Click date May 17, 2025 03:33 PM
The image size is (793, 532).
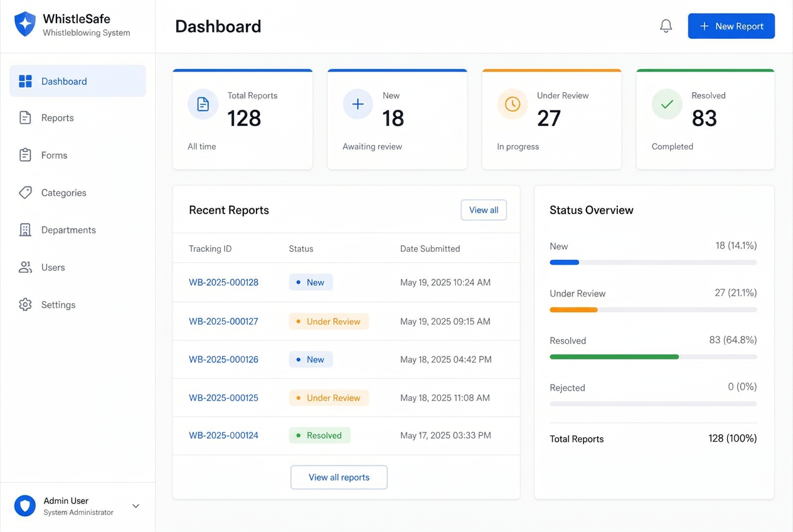pyautogui.click(x=445, y=435)
